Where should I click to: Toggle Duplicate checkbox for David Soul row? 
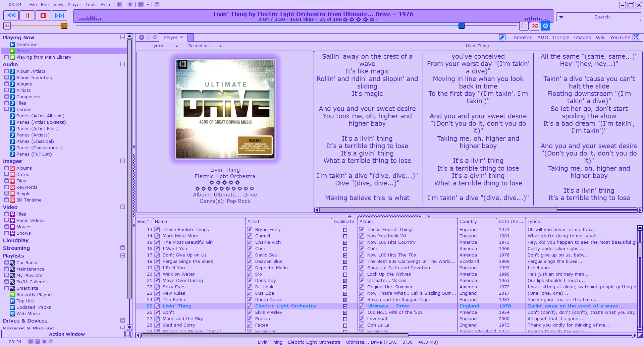[345, 255]
